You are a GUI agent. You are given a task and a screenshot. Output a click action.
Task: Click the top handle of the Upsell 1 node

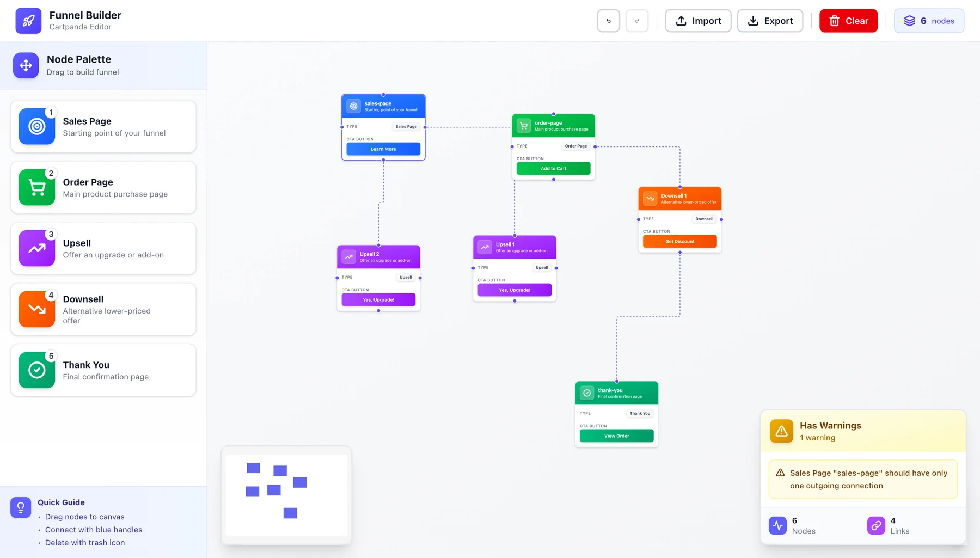[514, 236]
